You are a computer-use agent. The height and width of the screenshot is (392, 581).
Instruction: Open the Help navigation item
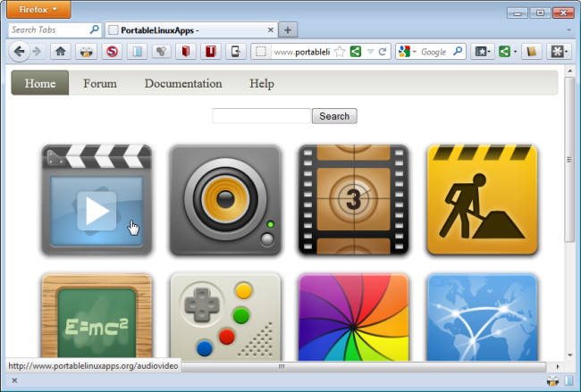262,83
